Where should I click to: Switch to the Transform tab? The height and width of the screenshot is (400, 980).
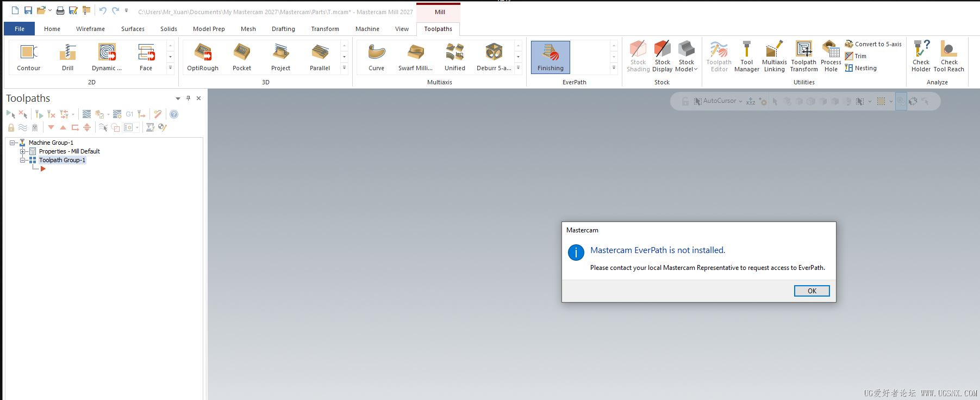pos(325,29)
